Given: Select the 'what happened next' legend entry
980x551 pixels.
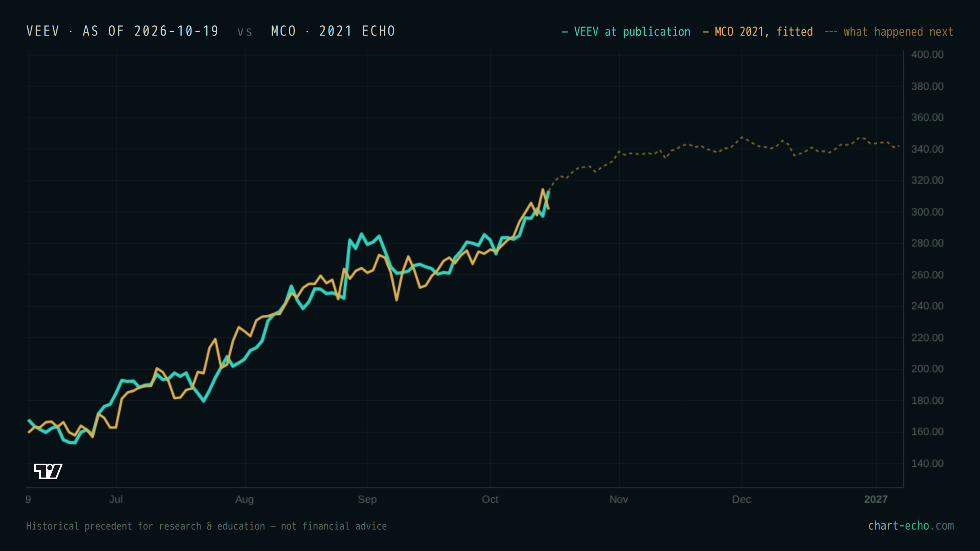Looking at the screenshot, I should (x=889, y=32).
